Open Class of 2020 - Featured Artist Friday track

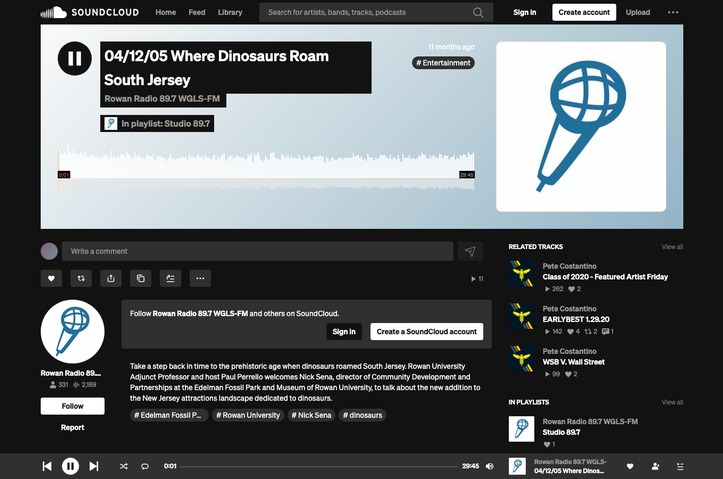pyautogui.click(x=605, y=277)
